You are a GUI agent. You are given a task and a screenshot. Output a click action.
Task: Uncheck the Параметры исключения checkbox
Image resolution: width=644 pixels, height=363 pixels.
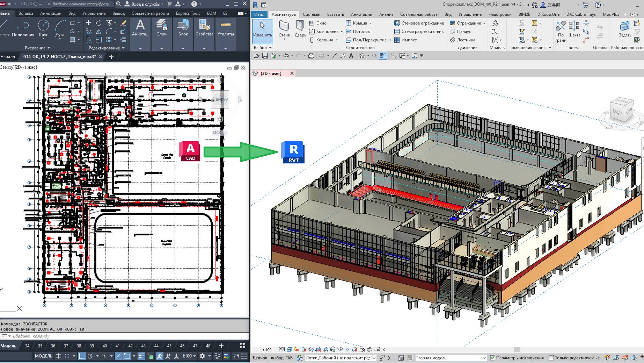493,358
